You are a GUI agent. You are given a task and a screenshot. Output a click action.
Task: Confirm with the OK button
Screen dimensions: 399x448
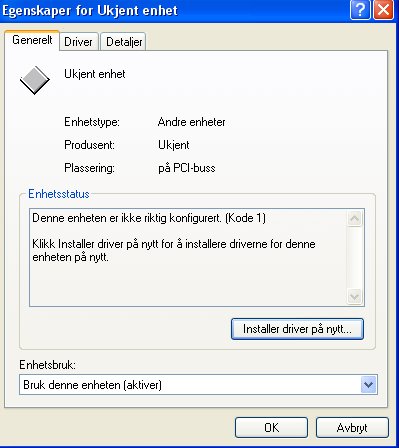click(271, 427)
